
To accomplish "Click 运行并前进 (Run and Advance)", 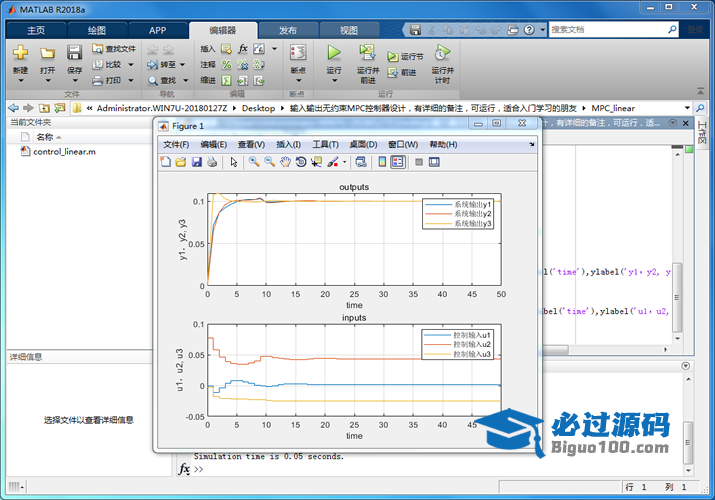I will pyautogui.click(x=368, y=63).
